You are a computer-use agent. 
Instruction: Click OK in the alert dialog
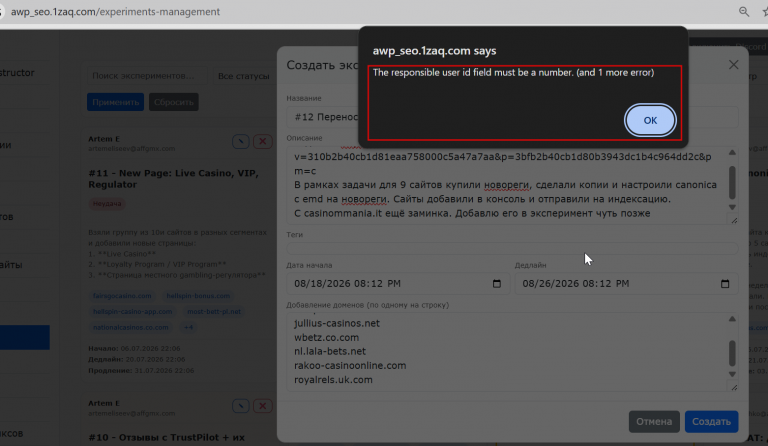(x=650, y=120)
